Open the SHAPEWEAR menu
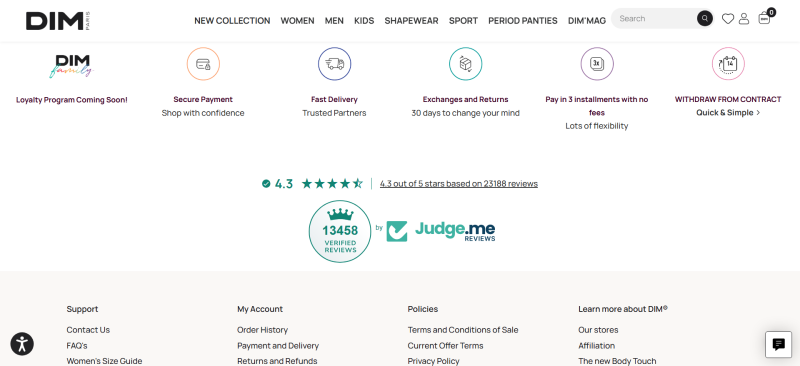The height and width of the screenshot is (366, 800). pyautogui.click(x=411, y=21)
